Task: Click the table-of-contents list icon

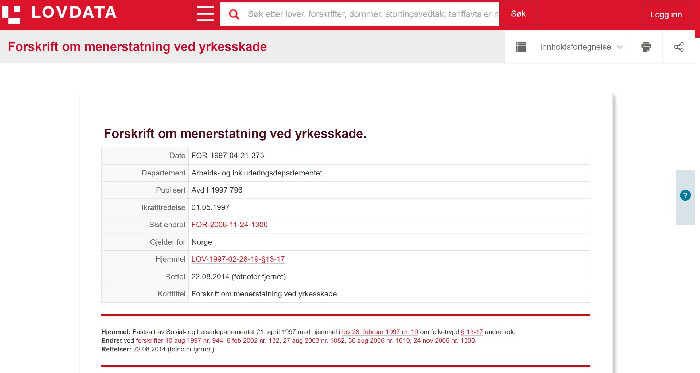Action: click(x=521, y=47)
